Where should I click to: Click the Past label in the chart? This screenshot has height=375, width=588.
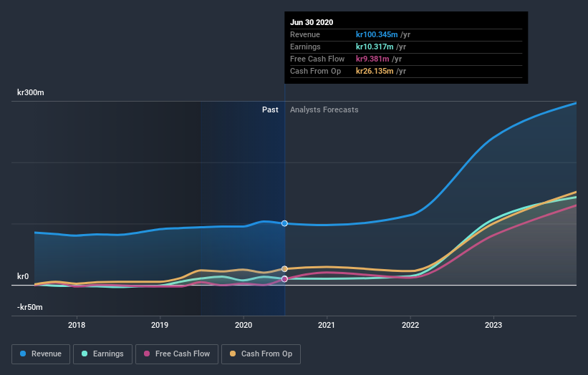click(x=270, y=109)
